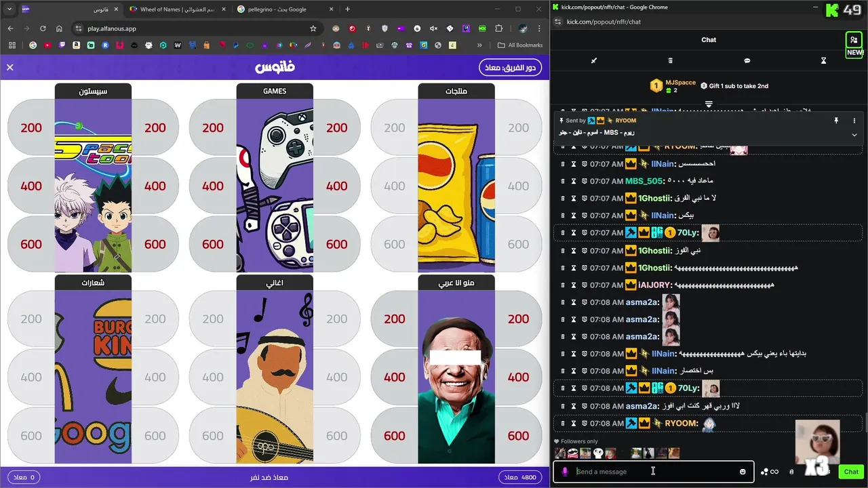Click purple microphone icon in message box
The height and width of the screenshot is (488, 868).
[x=565, y=472]
